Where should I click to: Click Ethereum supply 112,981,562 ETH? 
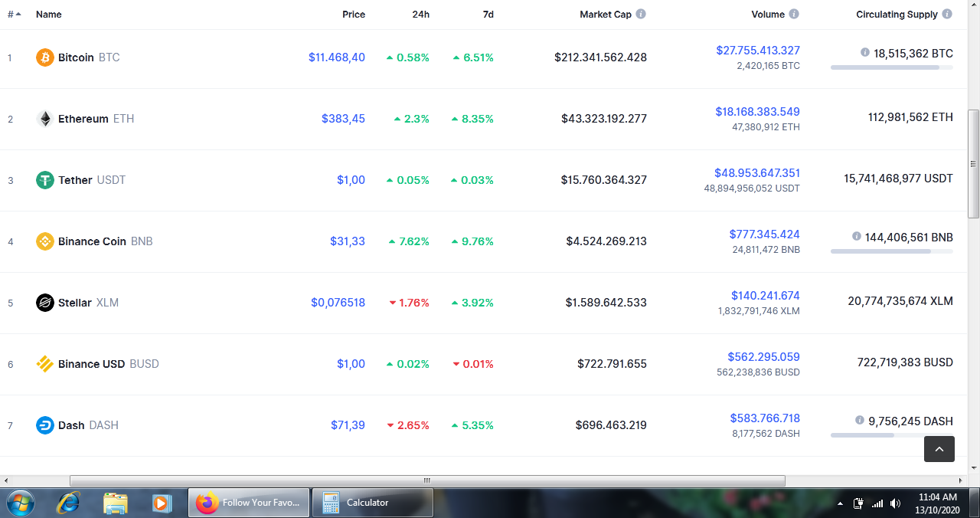[x=911, y=117]
